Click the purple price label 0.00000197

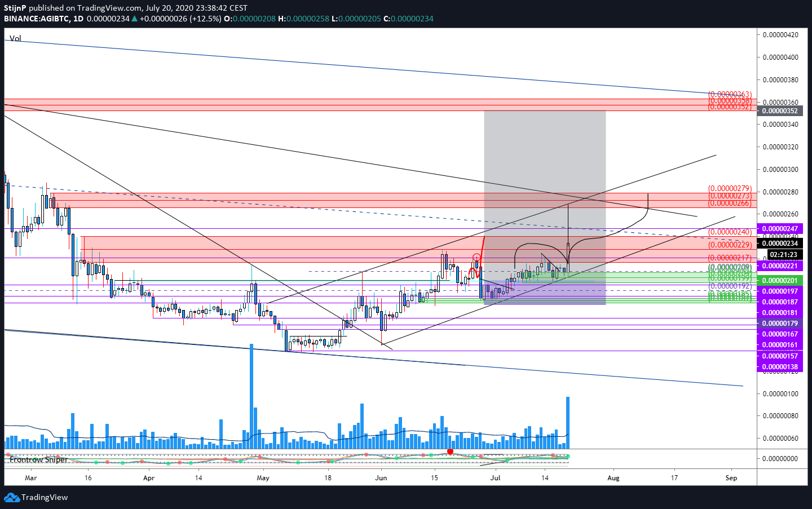pyautogui.click(x=780, y=291)
